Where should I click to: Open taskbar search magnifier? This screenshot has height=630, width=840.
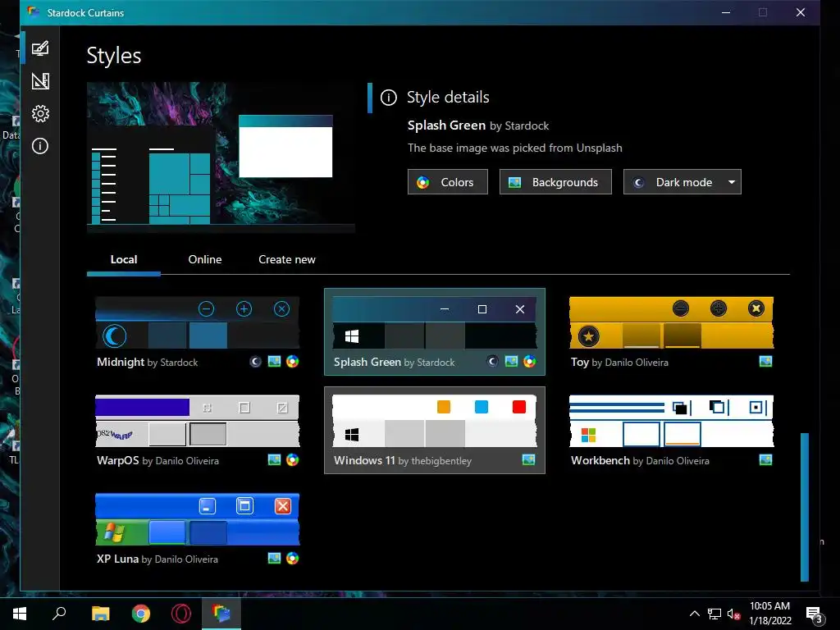pyautogui.click(x=59, y=614)
